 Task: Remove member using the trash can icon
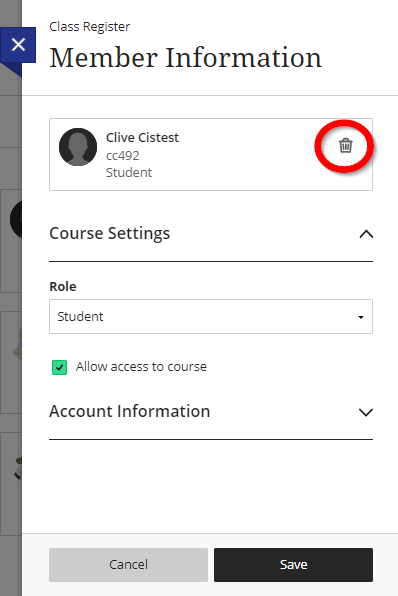point(346,146)
